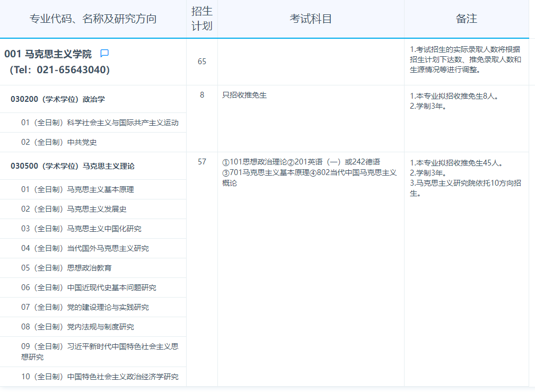Viewport: 535px width, 392px height.
Task: Click the comment icon beside 马克思主义学院
Action: pos(104,54)
